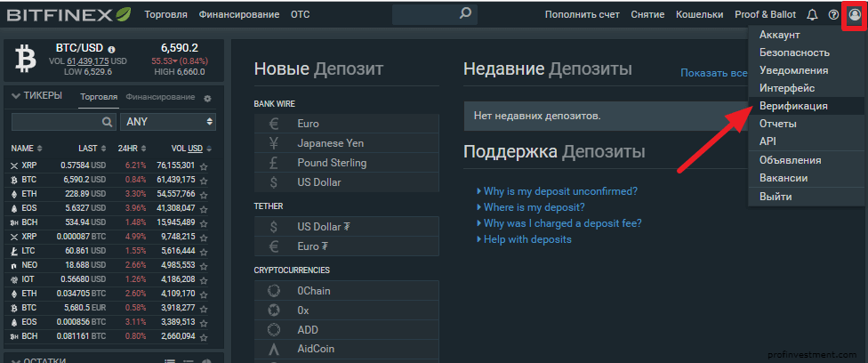868x363 pixels.
Task: Select Вакансии in profile menu
Action: (x=806, y=178)
